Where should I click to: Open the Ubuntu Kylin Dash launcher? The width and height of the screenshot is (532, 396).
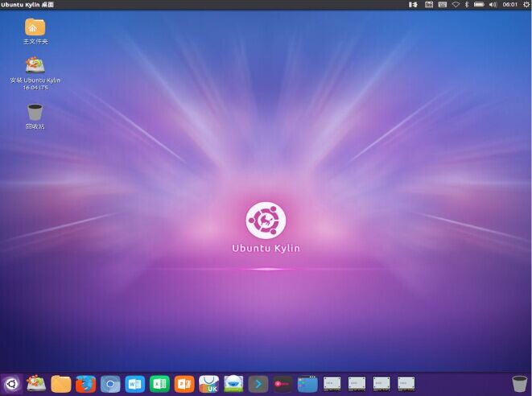11,384
